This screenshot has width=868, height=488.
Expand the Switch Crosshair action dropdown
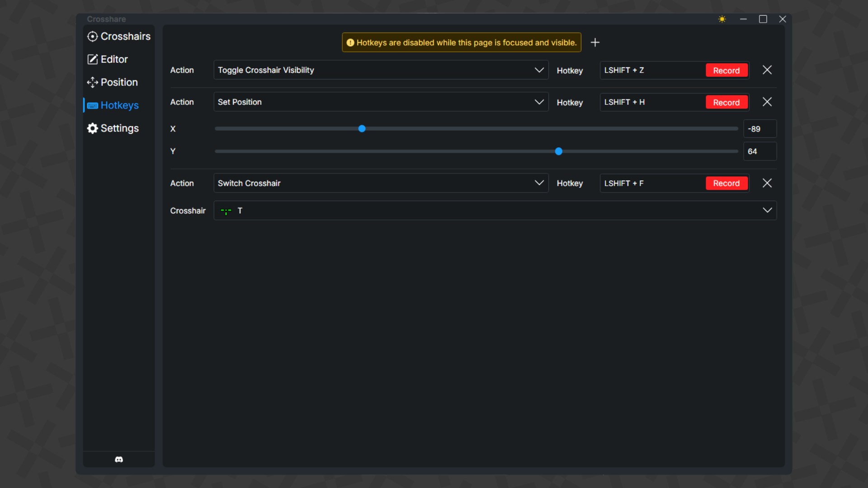coord(538,183)
